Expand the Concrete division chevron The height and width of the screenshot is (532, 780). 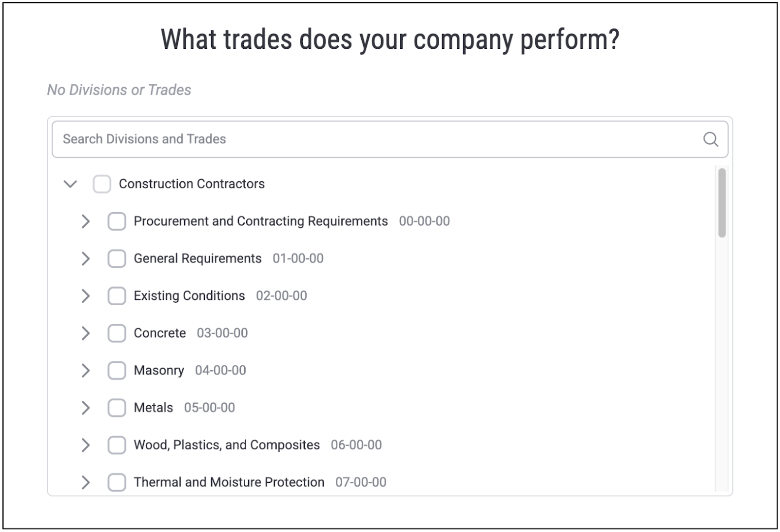pyautogui.click(x=86, y=333)
